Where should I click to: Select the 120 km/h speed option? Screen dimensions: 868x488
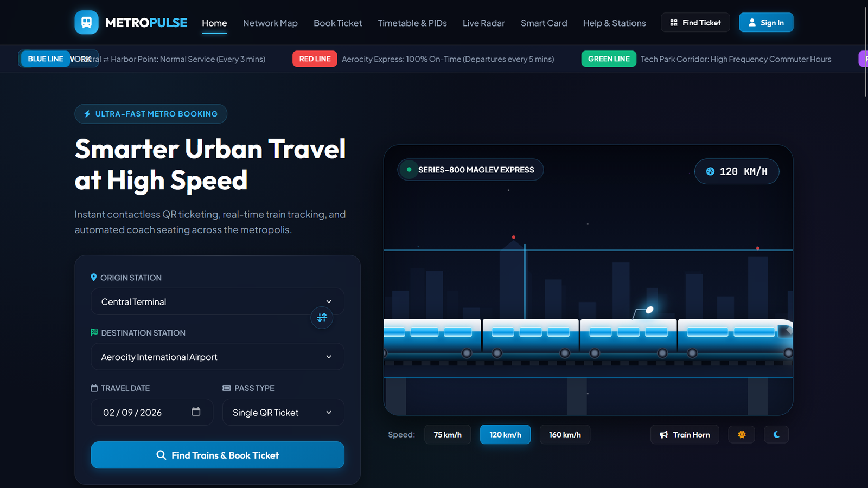505,434
